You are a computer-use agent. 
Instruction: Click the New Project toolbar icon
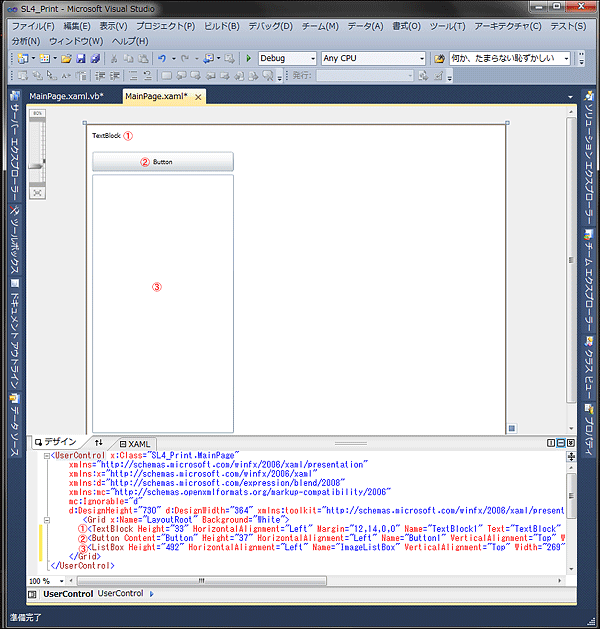click(x=20, y=59)
